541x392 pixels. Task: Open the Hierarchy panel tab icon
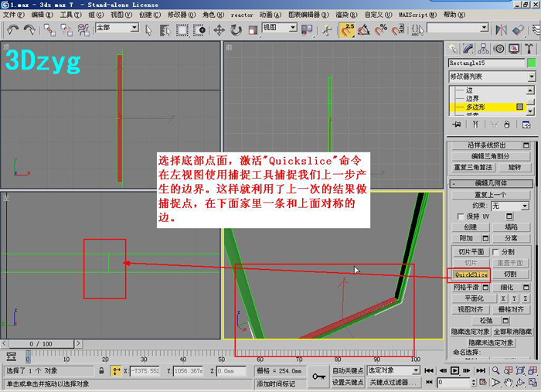483,49
